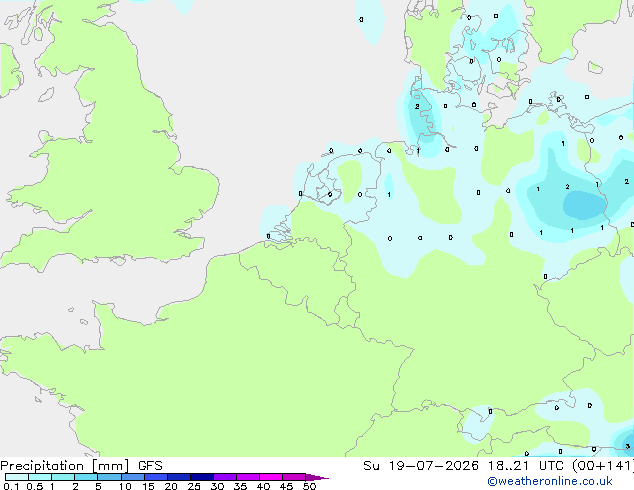Click the 45–50 mm legend color swatch
The image size is (634, 490).
pos(294,477)
